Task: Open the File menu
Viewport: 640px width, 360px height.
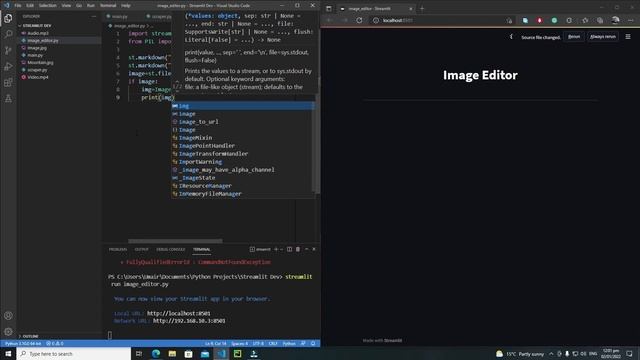Action: pos(18,5)
